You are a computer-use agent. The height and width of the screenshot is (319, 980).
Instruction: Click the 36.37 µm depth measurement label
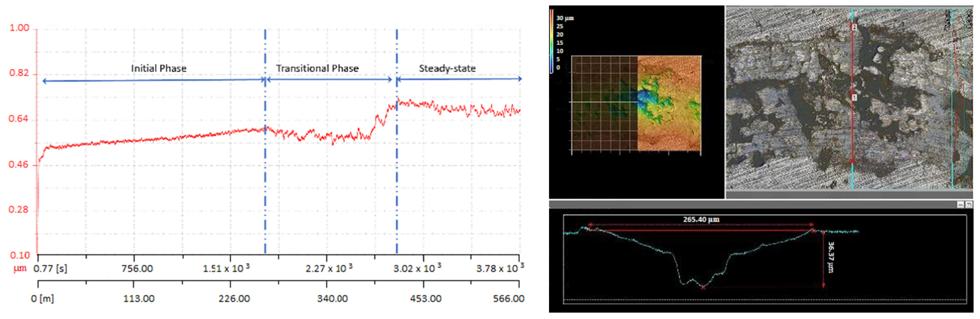pyautogui.click(x=830, y=257)
